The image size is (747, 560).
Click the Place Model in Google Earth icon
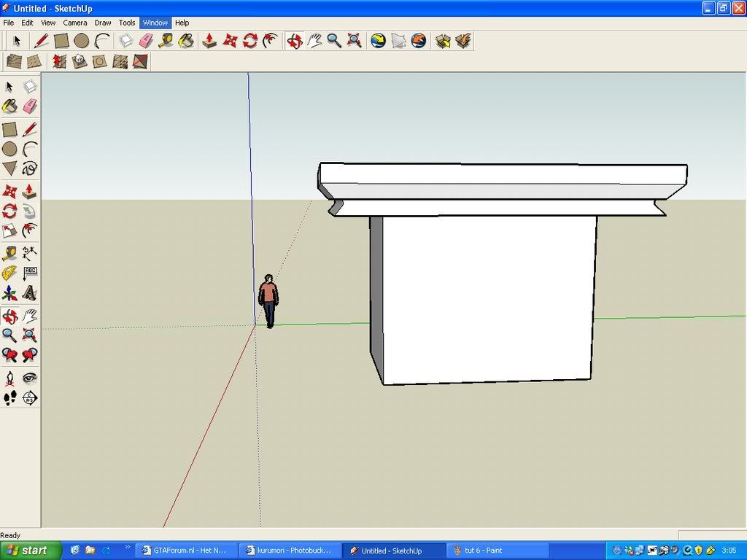click(418, 41)
